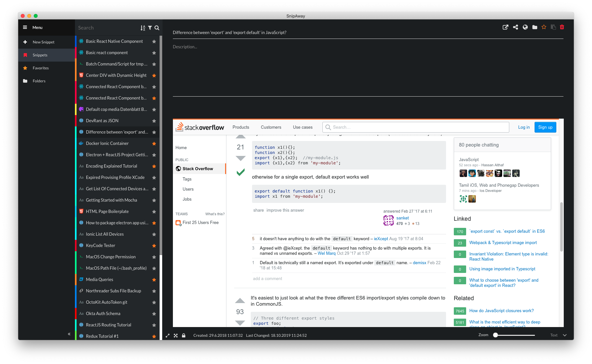Viewport: 592px width, 364px height.
Task: Click improve this answer link
Action: tap(285, 210)
